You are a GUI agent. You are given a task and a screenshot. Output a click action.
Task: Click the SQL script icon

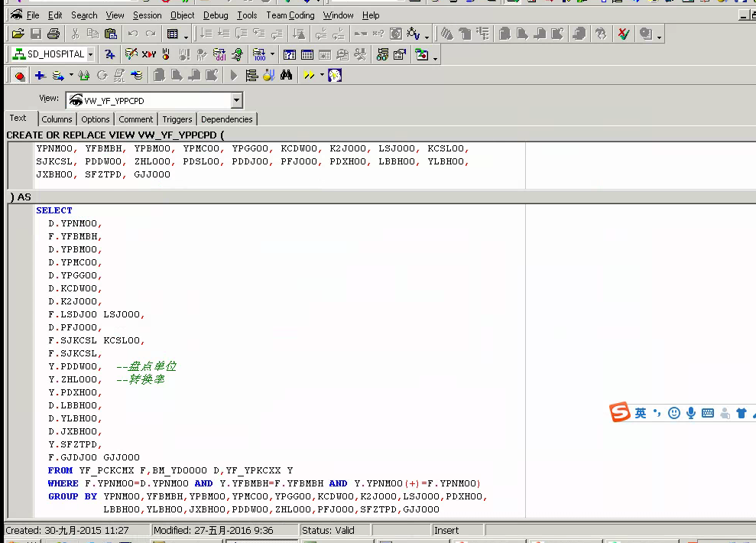pyautogui.click(x=119, y=75)
